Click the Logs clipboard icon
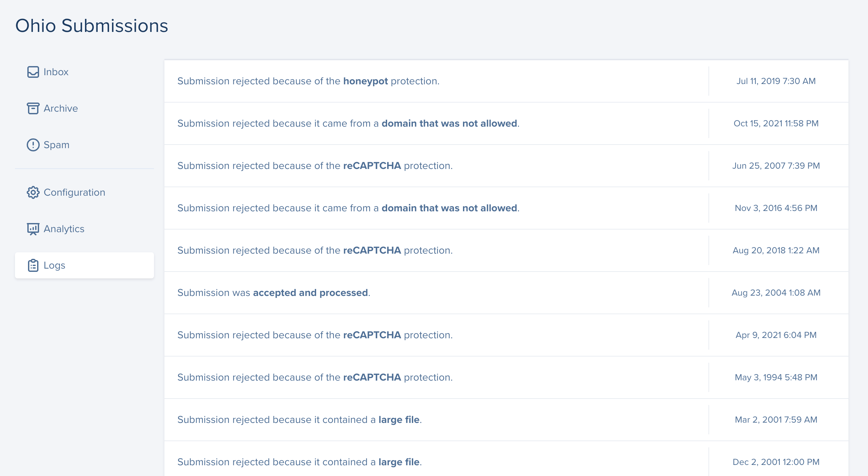Image resolution: width=868 pixels, height=476 pixels. 33,265
